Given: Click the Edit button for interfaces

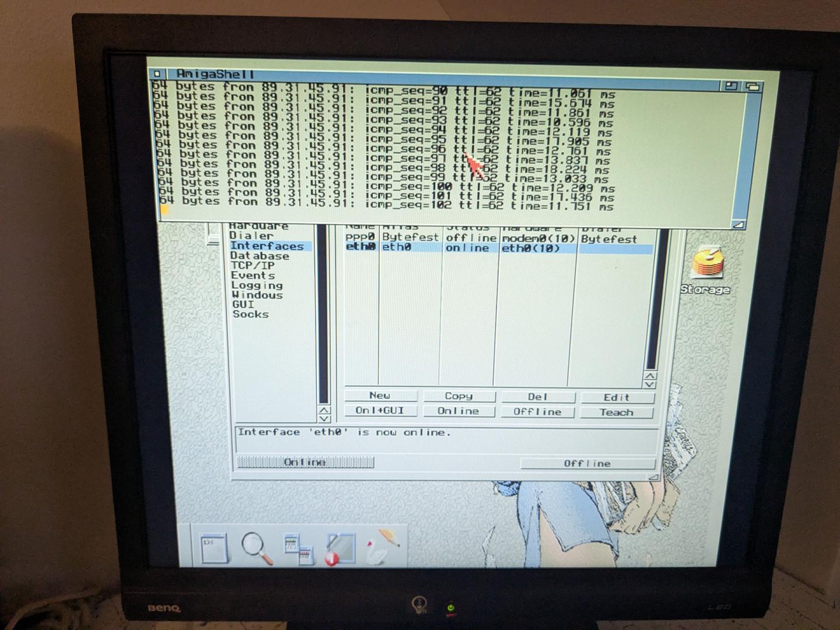Looking at the screenshot, I should [x=616, y=397].
